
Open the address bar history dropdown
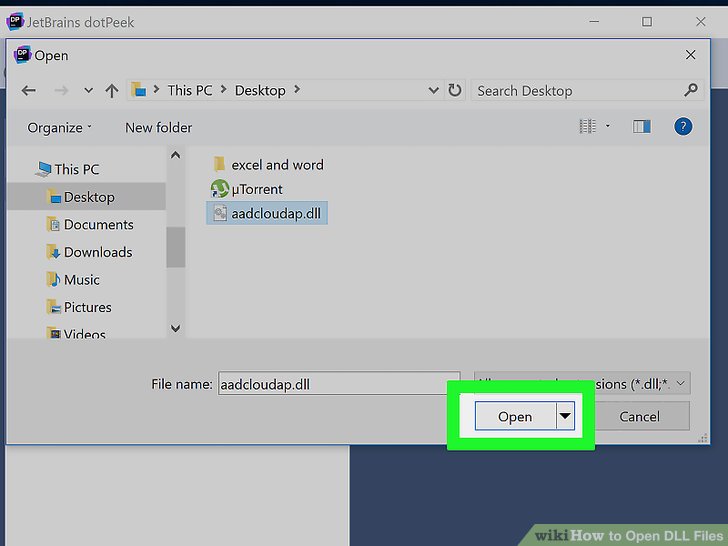click(433, 90)
